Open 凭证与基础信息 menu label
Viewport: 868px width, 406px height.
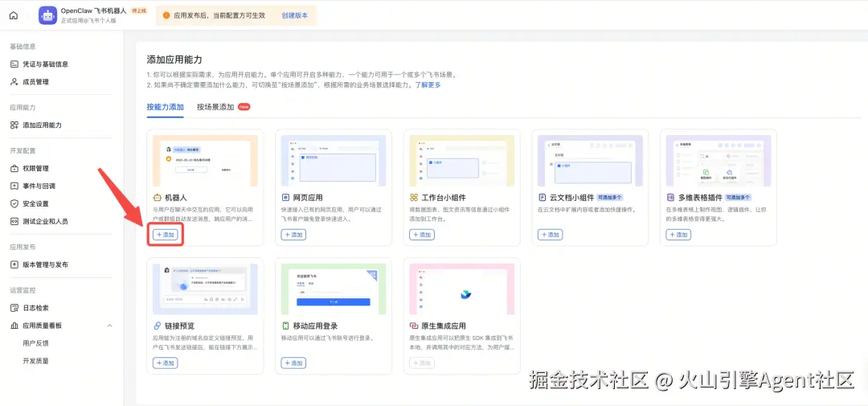coord(46,64)
